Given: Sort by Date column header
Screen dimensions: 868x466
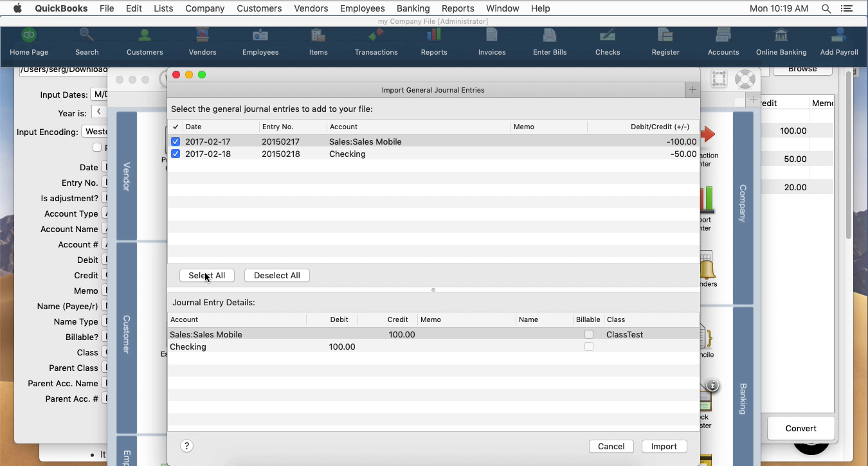Looking at the screenshot, I should click(x=221, y=127).
